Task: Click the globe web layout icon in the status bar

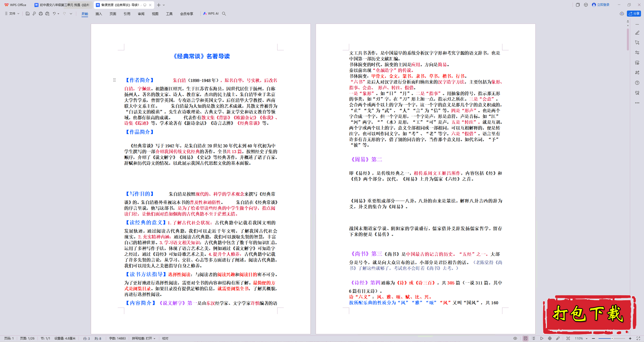Action: tap(550, 338)
